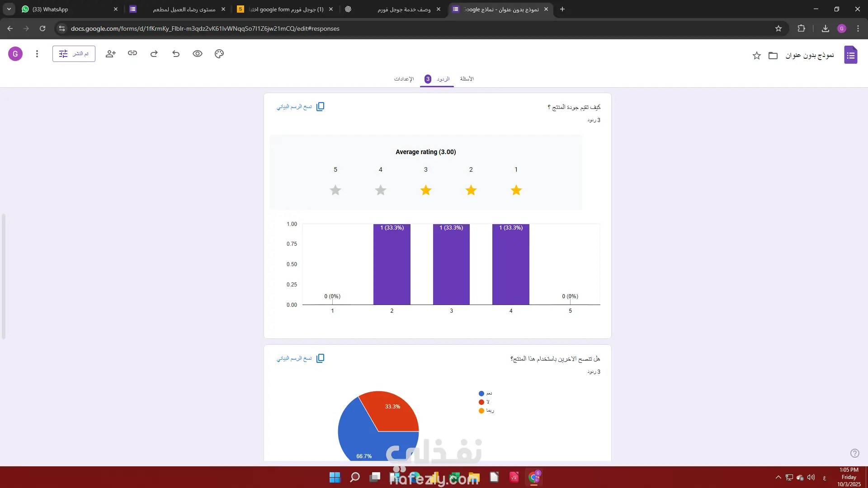Open the Google Forms home icon

pos(850,55)
